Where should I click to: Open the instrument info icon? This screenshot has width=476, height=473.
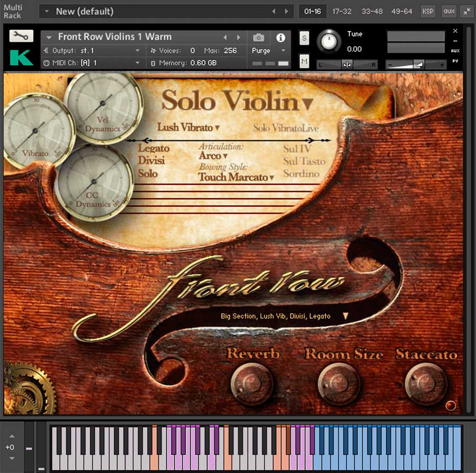click(280, 38)
